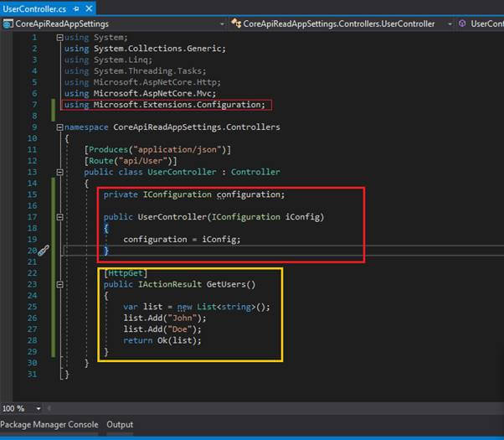This screenshot has height=440, width=504.
Task: Click 'using Microsoft.Extensions.Configuration;' on line 7
Action: [165, 105]
